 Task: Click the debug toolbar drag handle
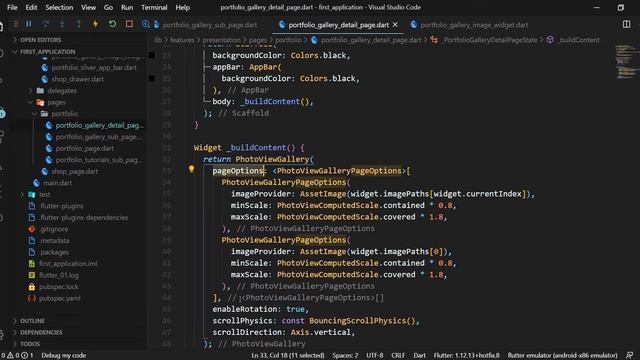point(16,24)
